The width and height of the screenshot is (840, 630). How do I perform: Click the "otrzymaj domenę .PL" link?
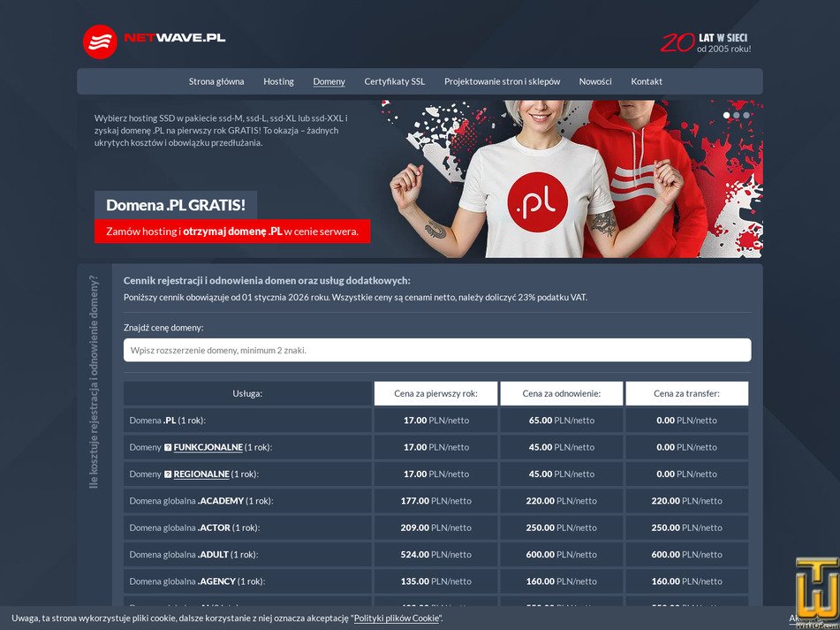click(232, 232)
